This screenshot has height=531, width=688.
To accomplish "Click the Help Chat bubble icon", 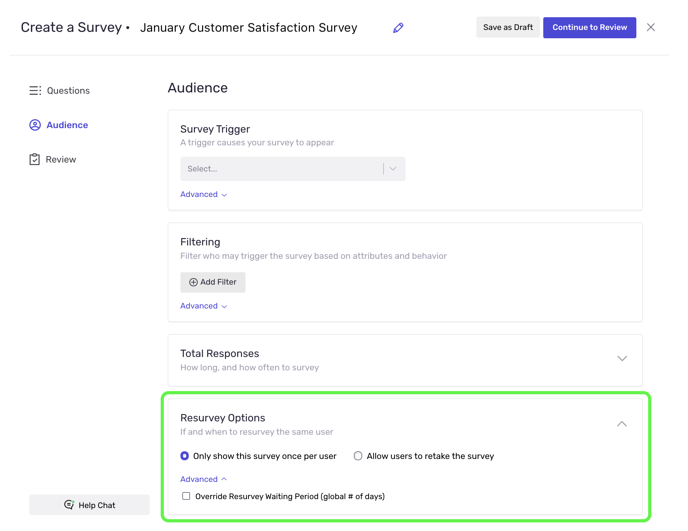I will coord(69,505).
